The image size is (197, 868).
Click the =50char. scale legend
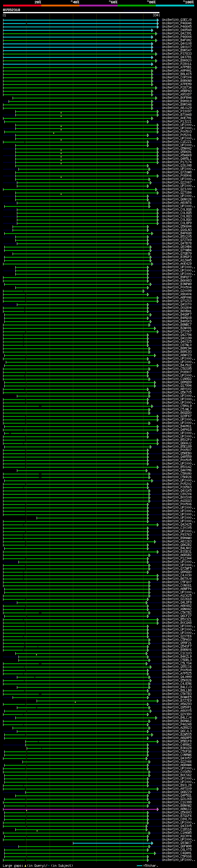coord(148,865)
